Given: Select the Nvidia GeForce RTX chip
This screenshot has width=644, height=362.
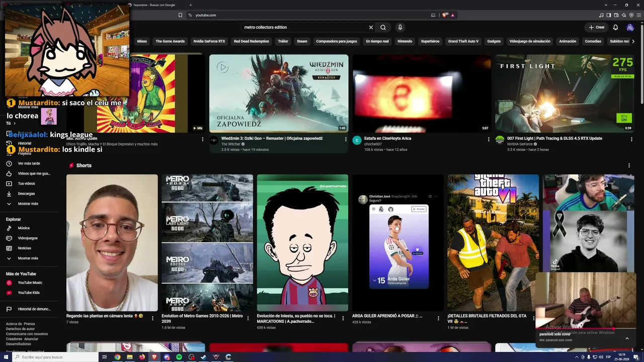Looking at the screenshot, I should tap(209, 41).
